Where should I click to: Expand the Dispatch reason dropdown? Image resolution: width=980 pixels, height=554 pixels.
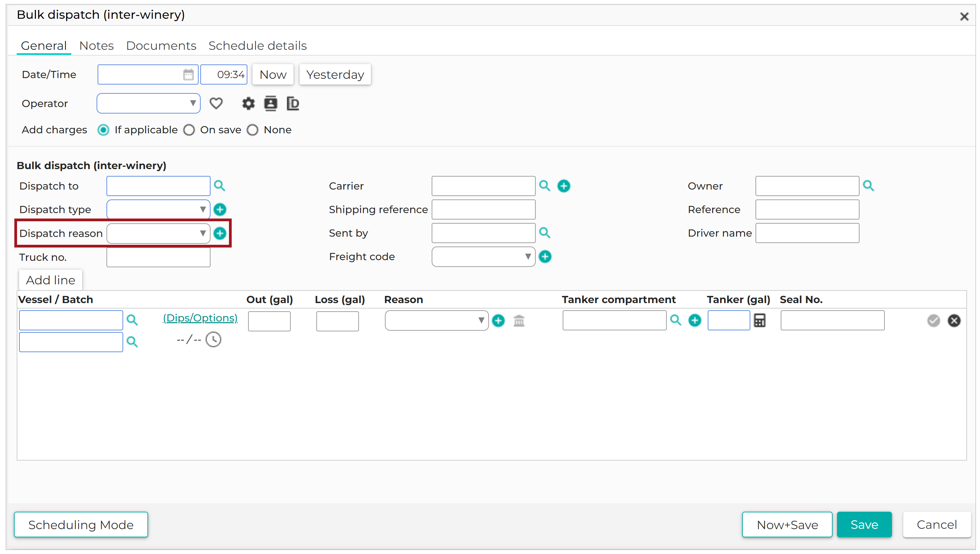tap(158, 233)
